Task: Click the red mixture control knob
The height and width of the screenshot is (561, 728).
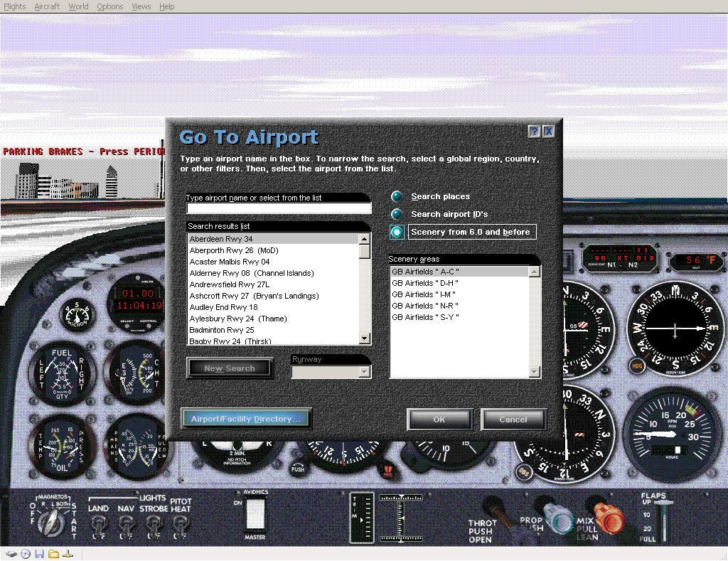Action: pos(609,518)
